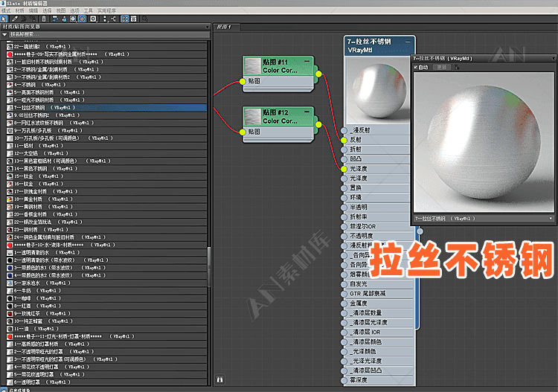Expand the 按名称搜索 search dropdown arrow
Image resolution: width=558 pixels, height=392 pixels.
pyautogui.click(x=5, y=35)
